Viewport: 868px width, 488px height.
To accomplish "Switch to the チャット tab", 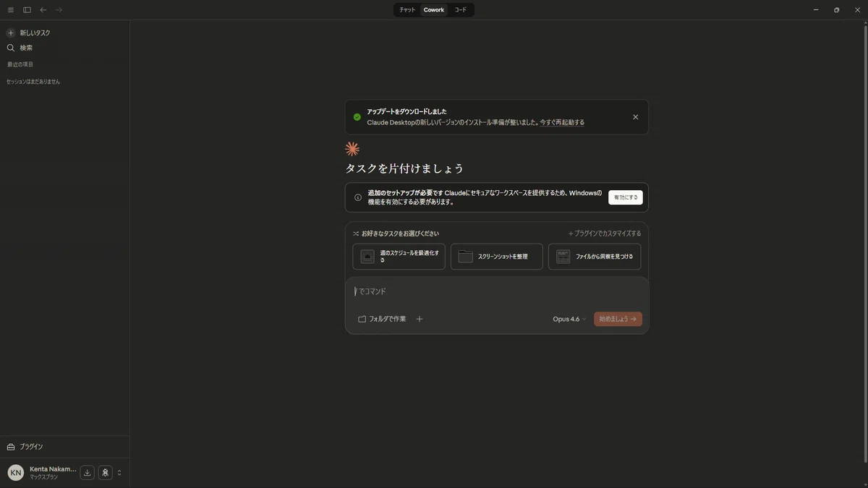I will (x=408, y=10).
